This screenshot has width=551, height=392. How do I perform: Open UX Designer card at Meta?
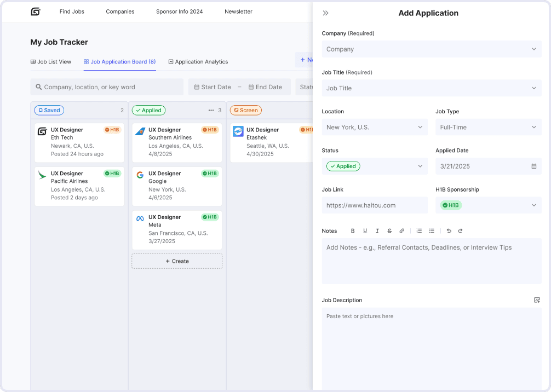click(x=177, y=230)
